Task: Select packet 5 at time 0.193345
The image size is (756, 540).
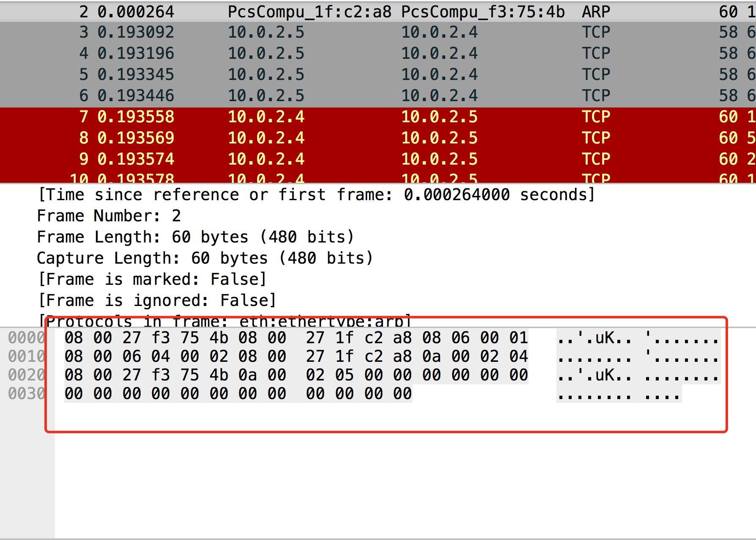Action: point(378,75)
